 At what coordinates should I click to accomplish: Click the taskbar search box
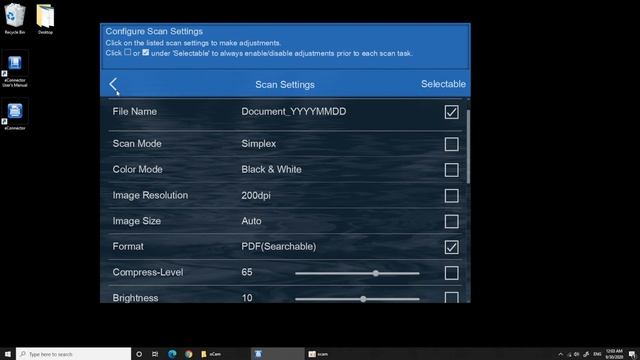(x=73, y=354)
